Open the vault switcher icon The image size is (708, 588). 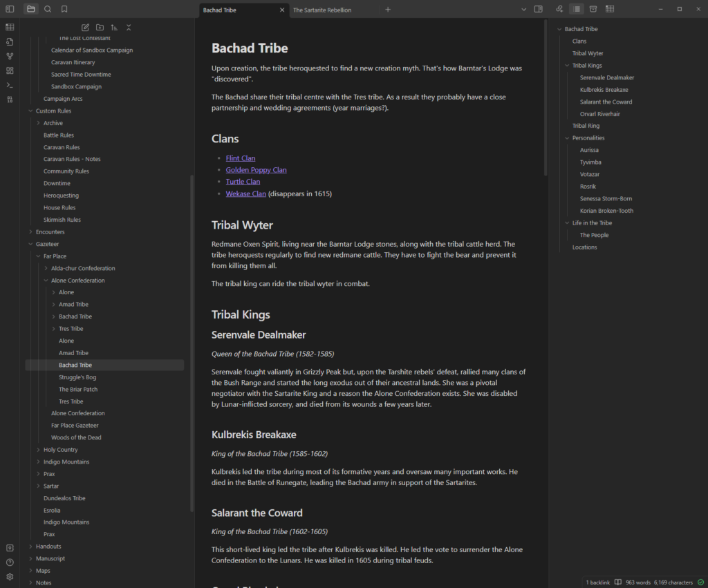(10, 548)
